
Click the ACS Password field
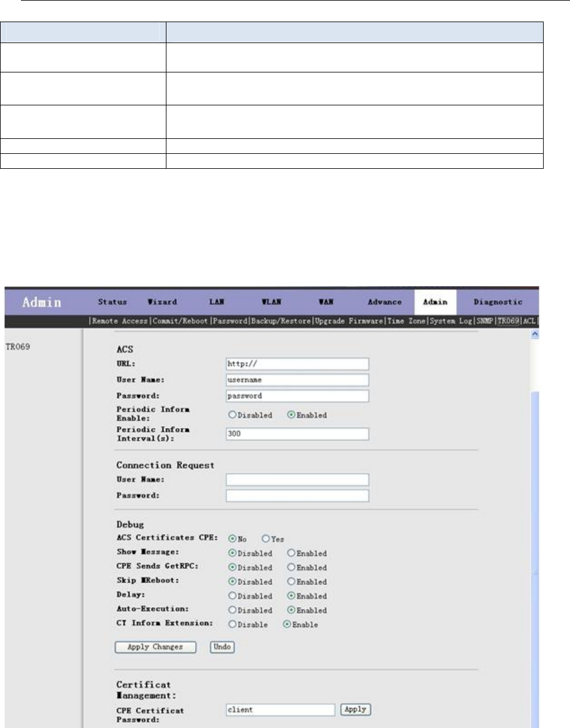[297, 396]
